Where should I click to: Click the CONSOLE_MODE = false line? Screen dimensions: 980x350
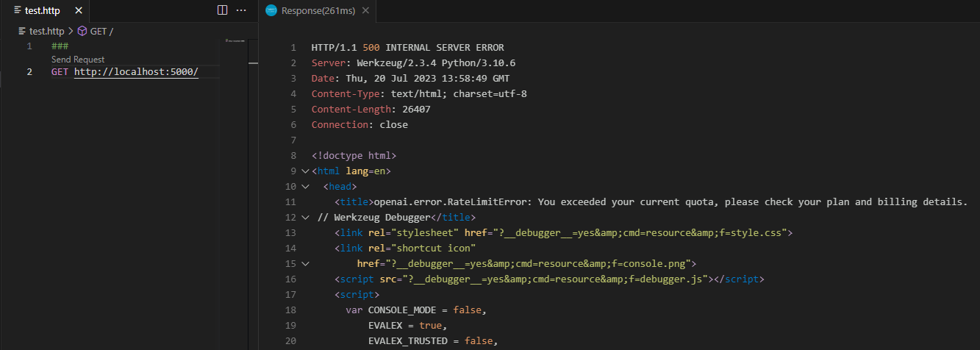(417, 310)
